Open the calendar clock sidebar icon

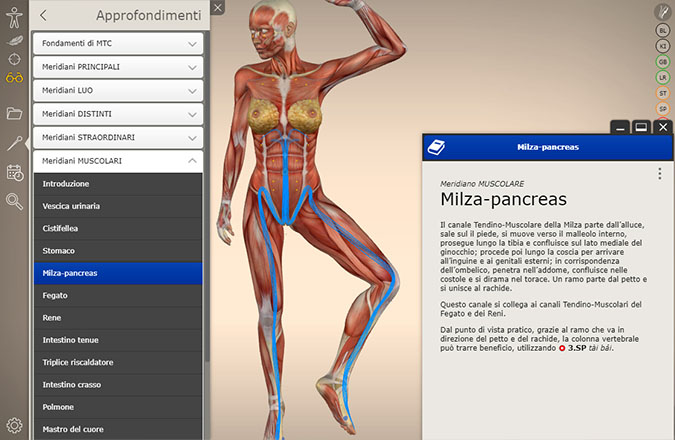(14, 173)
